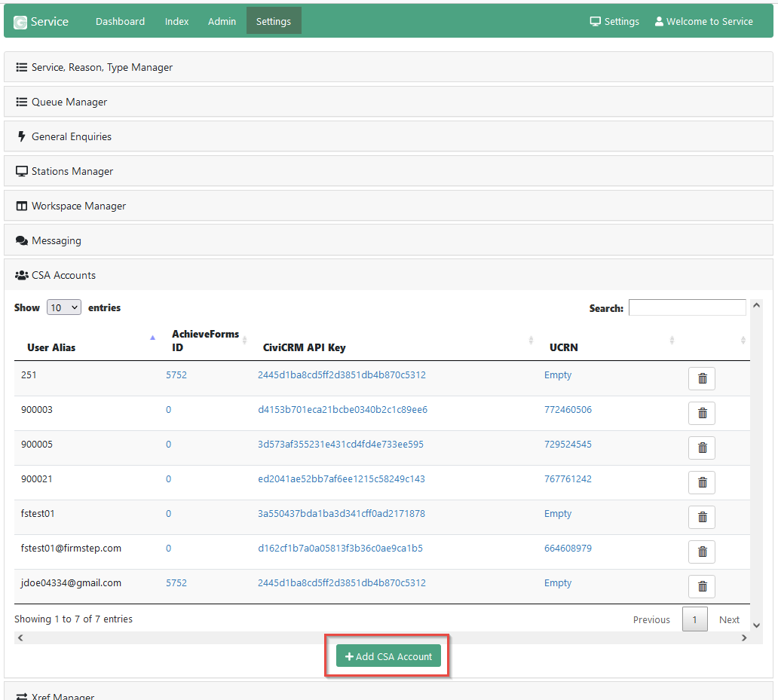Viewport: 778px width, 700px height.
Task: Delete the 251 account with trash icon
Action: pos(702,379)
